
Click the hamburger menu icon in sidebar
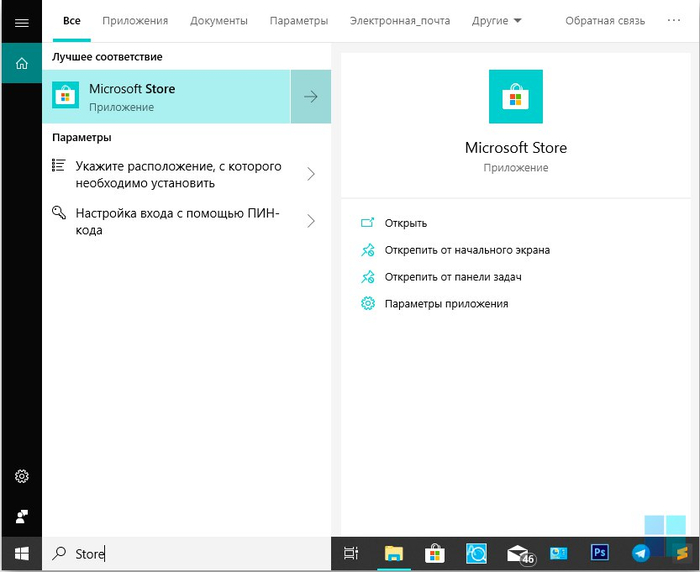(x=21, y=22)
